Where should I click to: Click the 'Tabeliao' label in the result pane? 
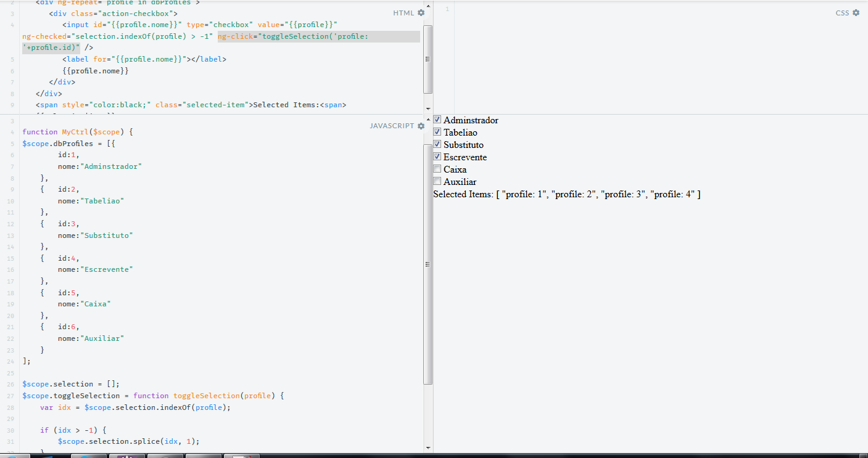pyautogui.click(x=460, y=133)
